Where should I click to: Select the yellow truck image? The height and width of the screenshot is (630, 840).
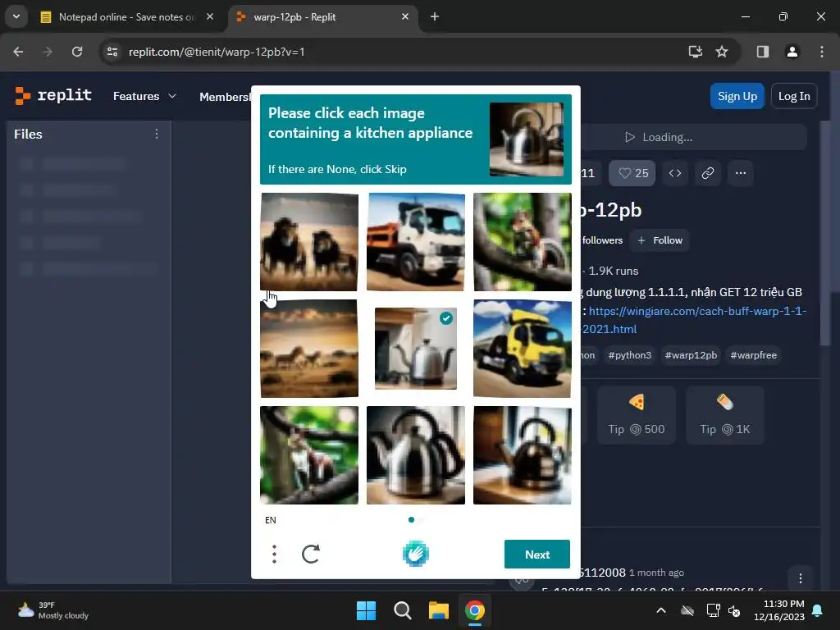pyautogui.click(x=523, y=348)
